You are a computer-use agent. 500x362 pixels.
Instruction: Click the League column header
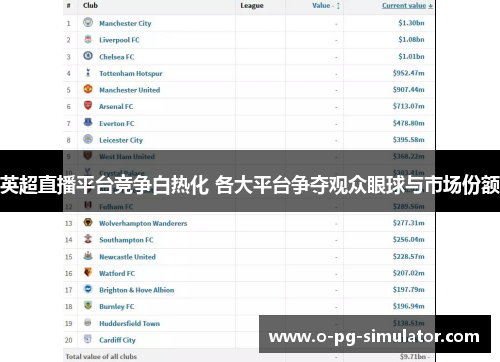click(252, 6)
